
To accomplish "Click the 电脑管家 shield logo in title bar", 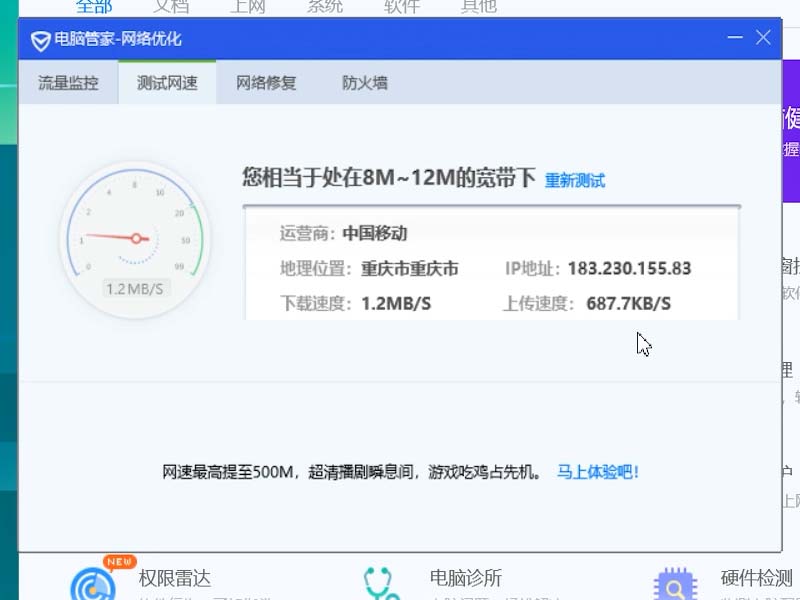I will click(40, 40).
